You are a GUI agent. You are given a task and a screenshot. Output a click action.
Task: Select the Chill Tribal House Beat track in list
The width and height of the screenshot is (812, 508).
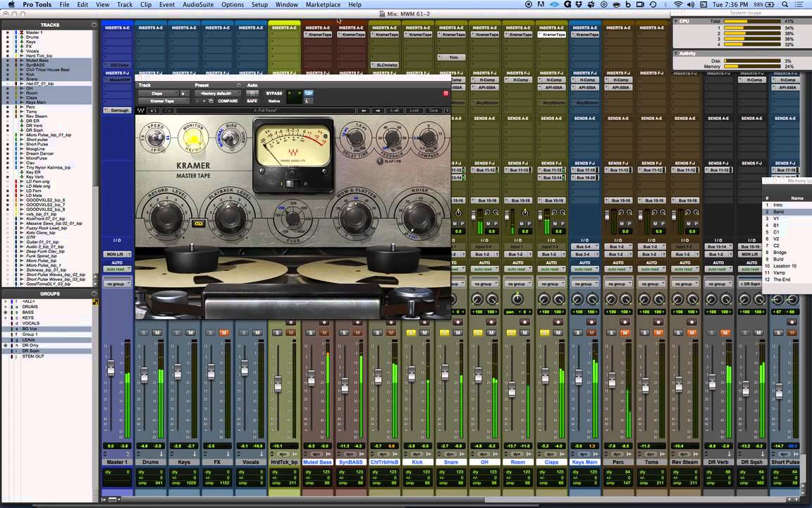48,70
